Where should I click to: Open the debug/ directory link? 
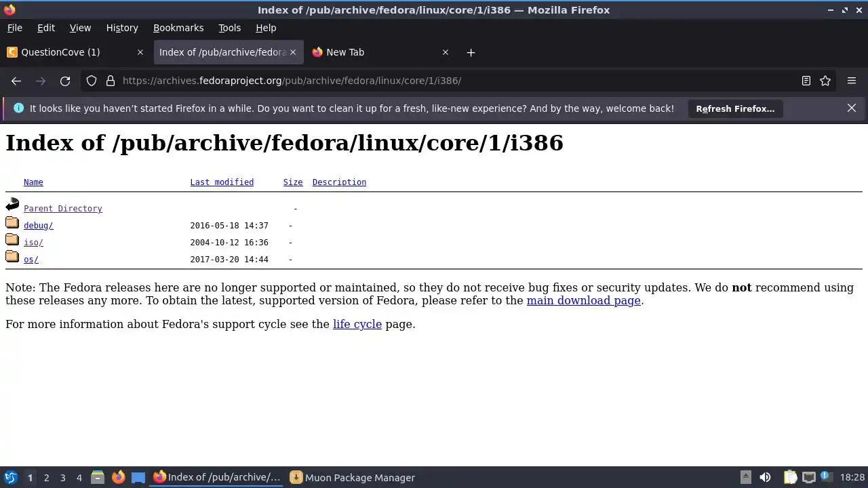coord(38,226)
